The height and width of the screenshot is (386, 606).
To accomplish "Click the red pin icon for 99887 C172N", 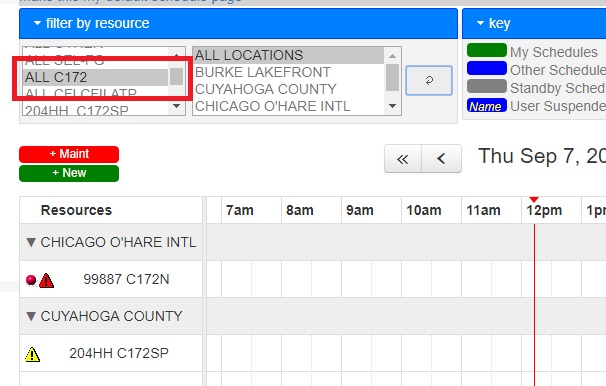I will 31,280.
